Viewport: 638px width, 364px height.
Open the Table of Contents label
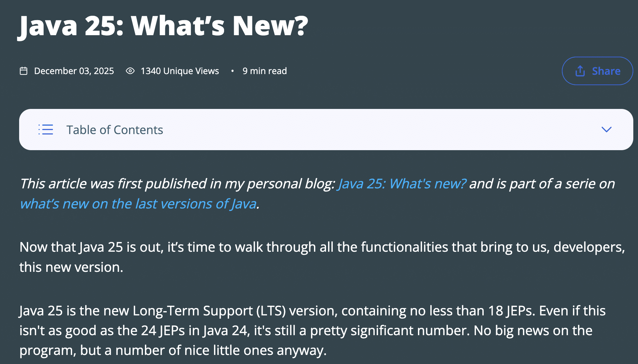click(115, 130)
